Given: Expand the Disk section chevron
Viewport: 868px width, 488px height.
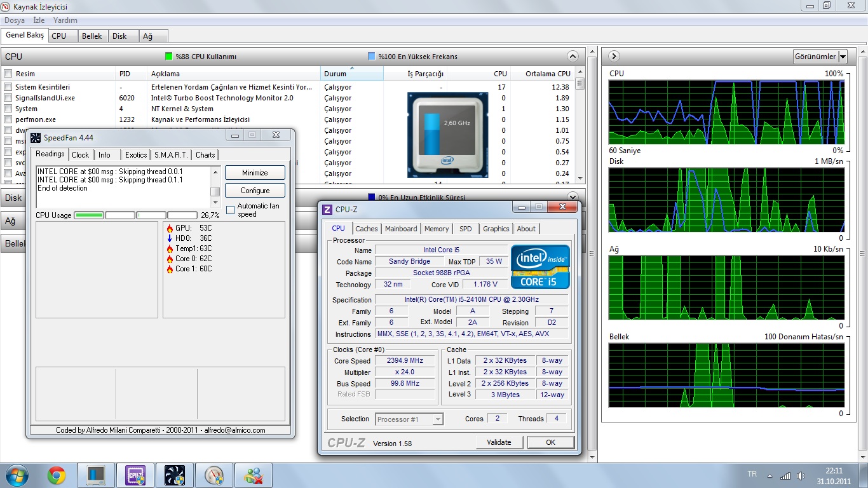Looking at the screenshot, I should point(573,197).
